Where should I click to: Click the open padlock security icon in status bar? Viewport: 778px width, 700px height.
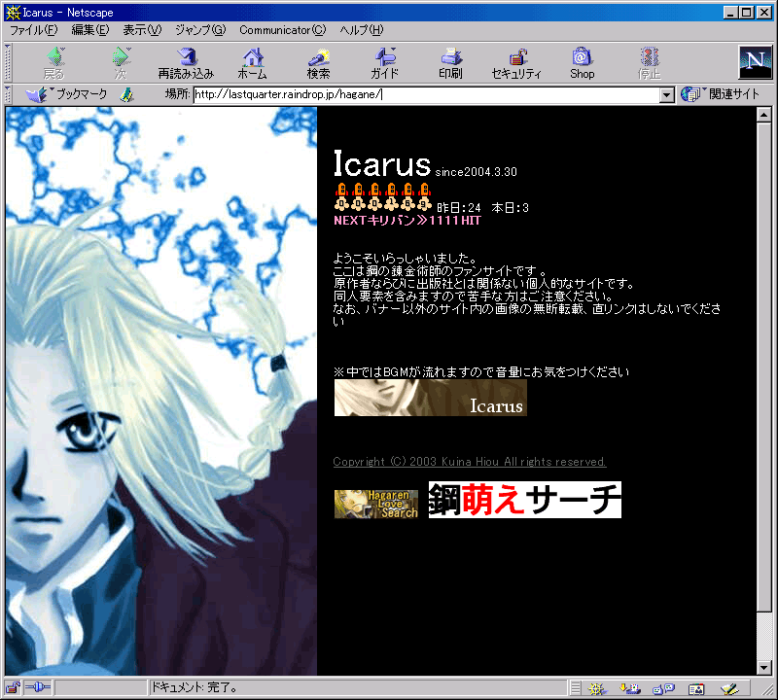pos(13,687)
